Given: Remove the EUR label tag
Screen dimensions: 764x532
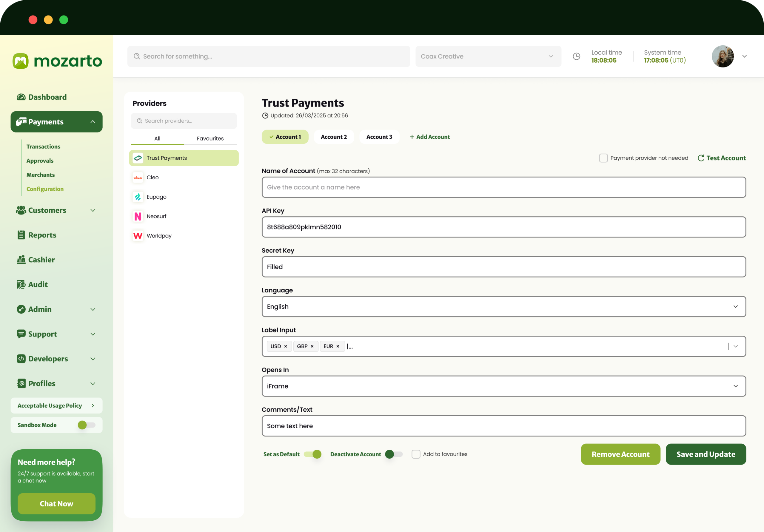Looking at the screenshot, I should click(338, 346).
